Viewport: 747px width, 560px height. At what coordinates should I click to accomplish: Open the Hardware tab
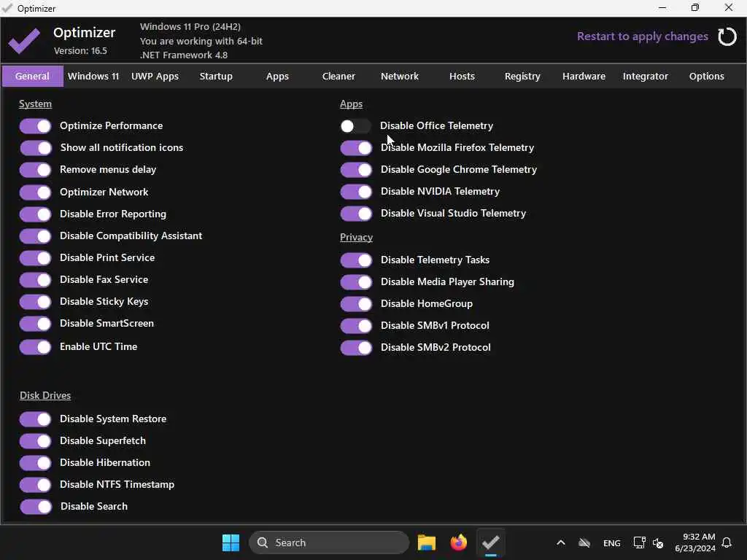tap(584, 76)
